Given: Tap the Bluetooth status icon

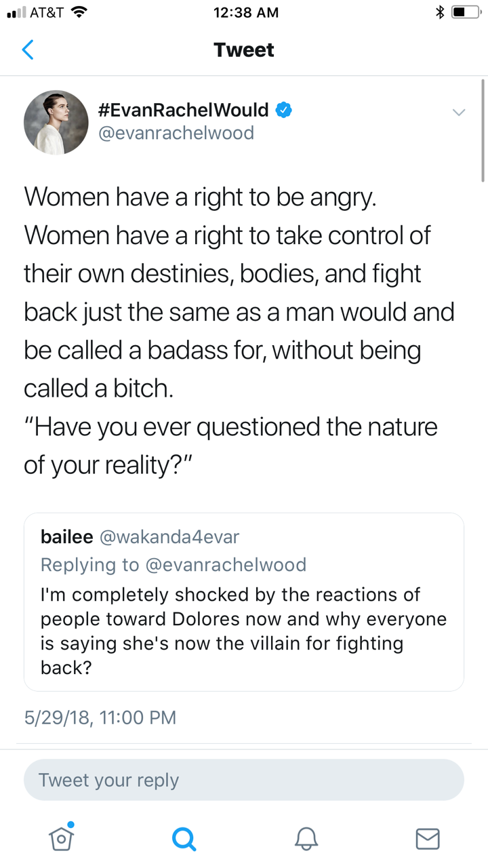Looking at the screenshot, I should (439, 13).
